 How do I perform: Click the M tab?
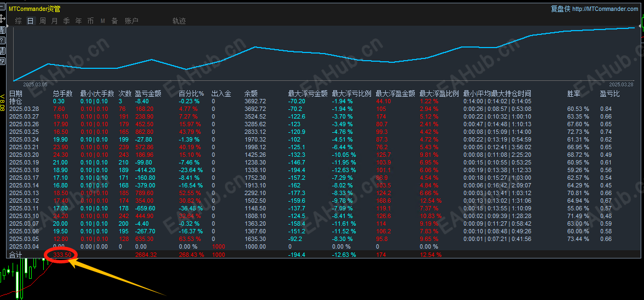[x=103, y=21]
